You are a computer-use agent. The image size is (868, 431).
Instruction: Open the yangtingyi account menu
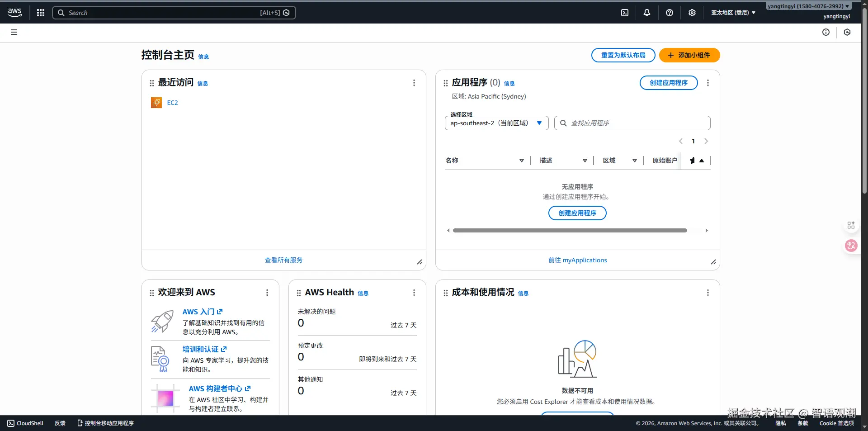pyautogui.click(x=808, y=6)
